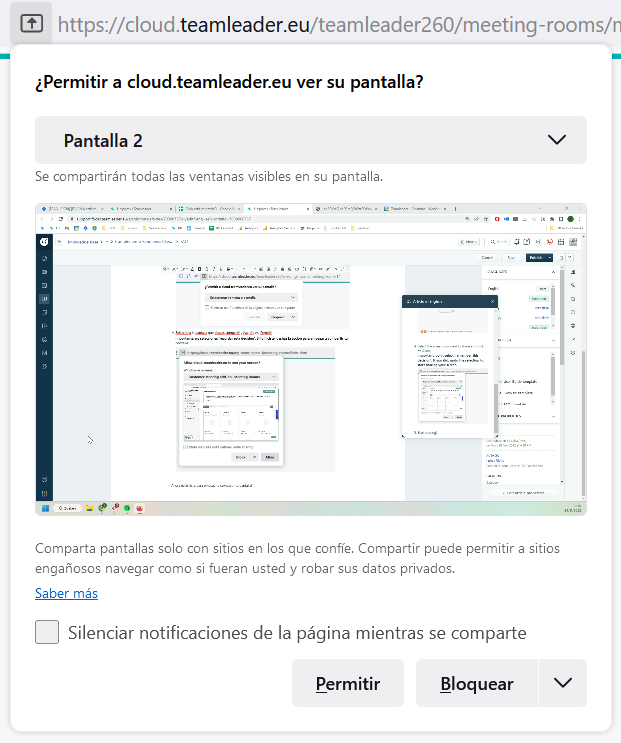621x743 pixels.
Task: Click the cloud.teamleader.eu URL in the address bar
Action: click(x=339, y=25)
